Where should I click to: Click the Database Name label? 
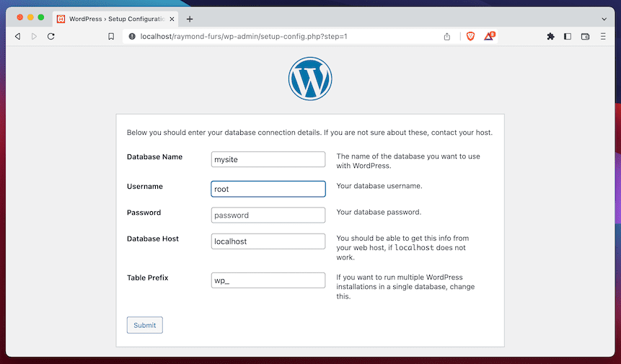[154, 157]
